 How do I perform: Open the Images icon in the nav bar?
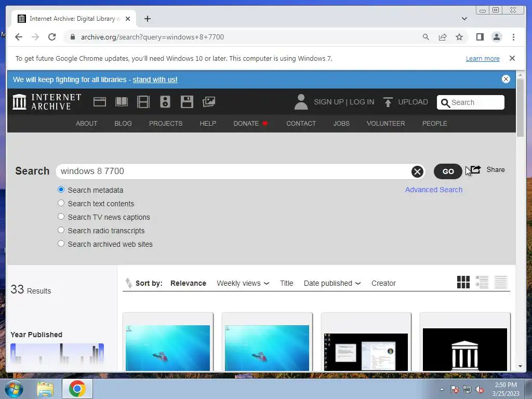[x=209, y=102]
